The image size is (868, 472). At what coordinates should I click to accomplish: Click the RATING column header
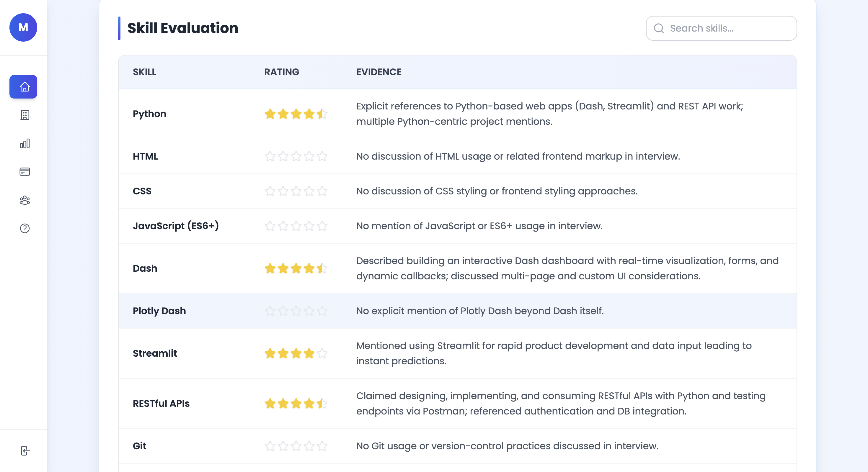coord(281,72)
